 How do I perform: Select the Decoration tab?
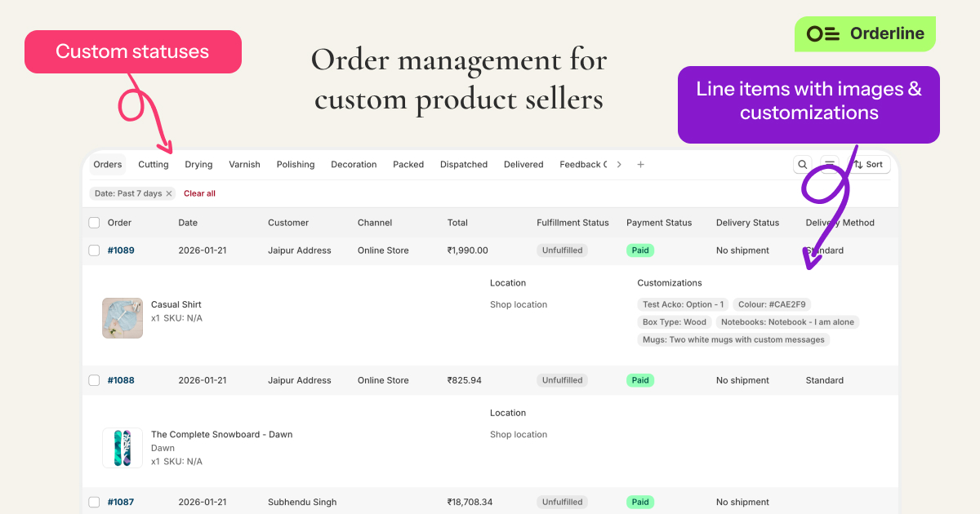tap(354, 164)
